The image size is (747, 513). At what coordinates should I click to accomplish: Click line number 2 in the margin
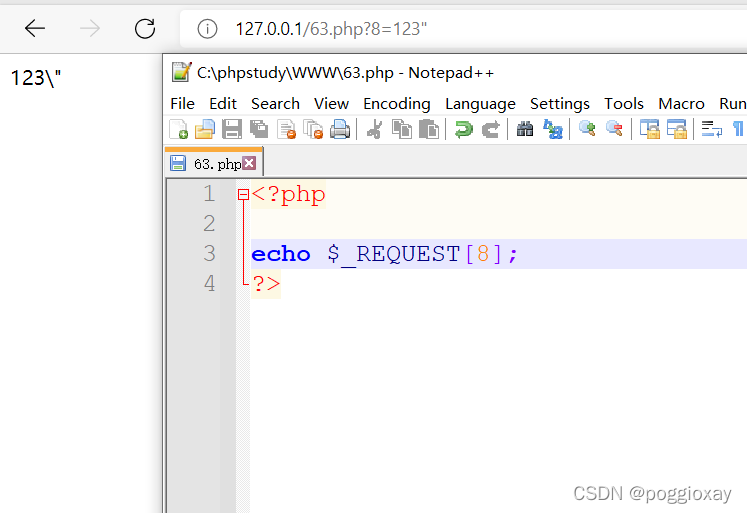(209, 224)
